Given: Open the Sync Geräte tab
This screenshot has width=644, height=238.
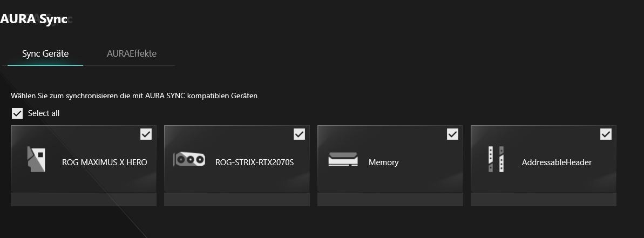Looking at the screenshot, I should pos(45,53).
